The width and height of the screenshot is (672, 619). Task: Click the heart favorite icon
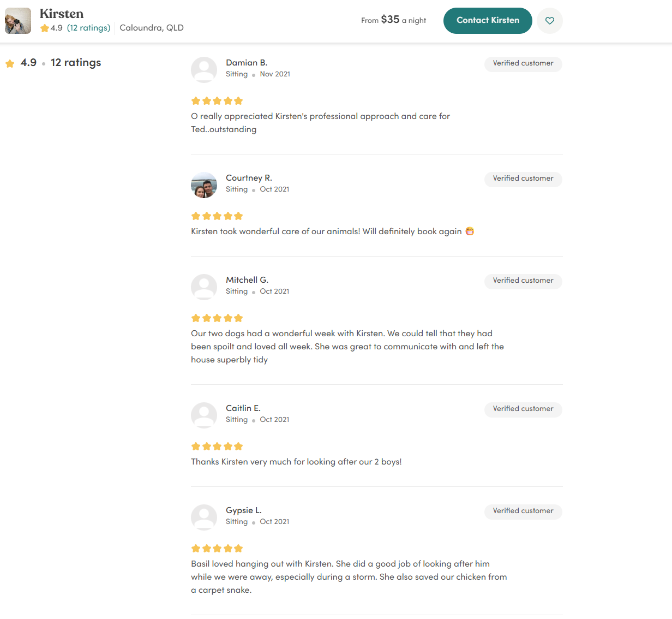pyautogui.click(x=550, y=21)
